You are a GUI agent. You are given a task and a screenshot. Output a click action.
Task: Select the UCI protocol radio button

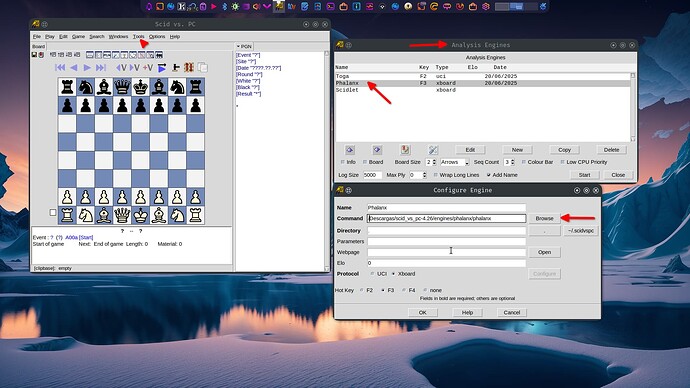372,274
